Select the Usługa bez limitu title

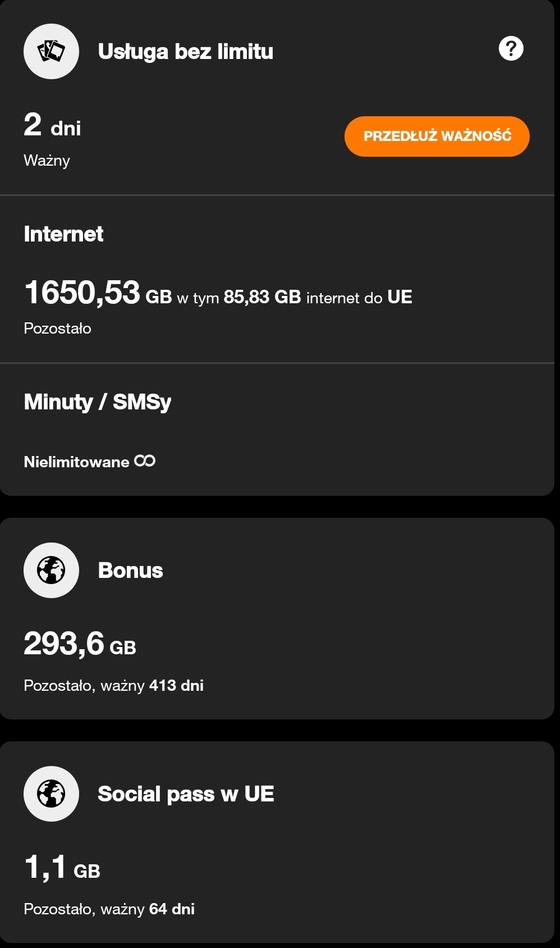click(x=185, y=52)
